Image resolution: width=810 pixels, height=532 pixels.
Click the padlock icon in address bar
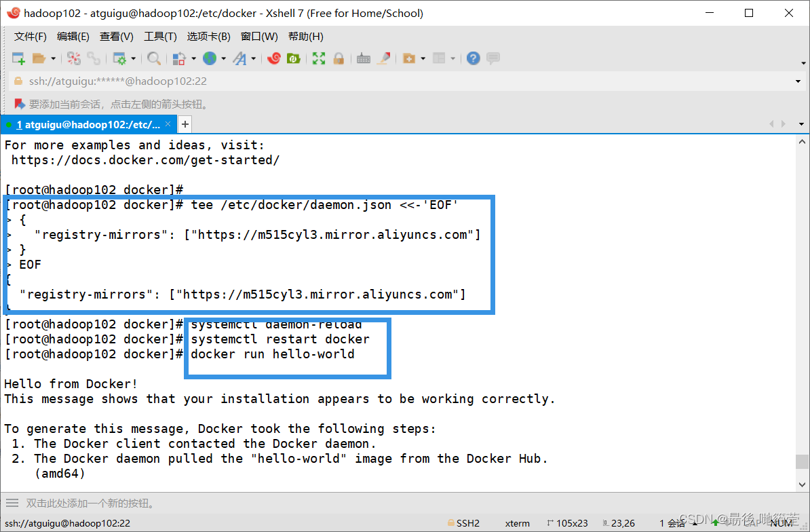pos(18,81)
